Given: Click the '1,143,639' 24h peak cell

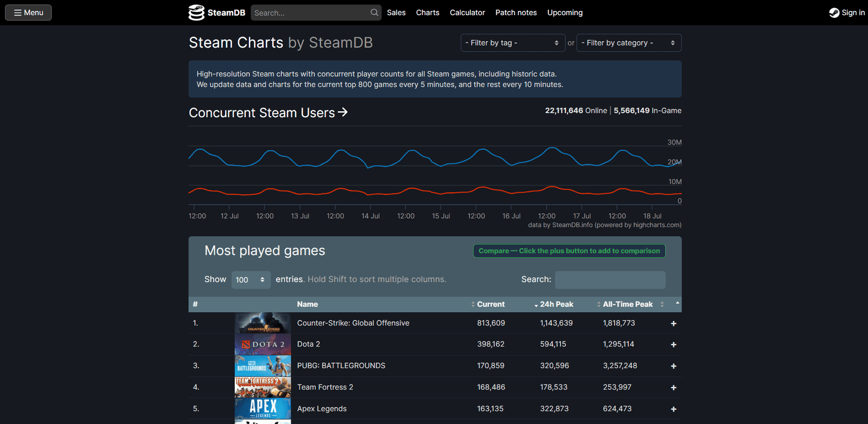Looking at the screenshot, I should [x=556, y=323].
